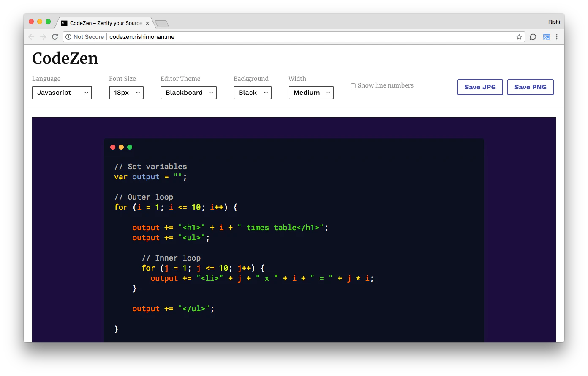Image resolution: width=588 pixels, height=376 pixels.
Task: Click the inner for loop line with j++
Action: (x=203, y=268)
